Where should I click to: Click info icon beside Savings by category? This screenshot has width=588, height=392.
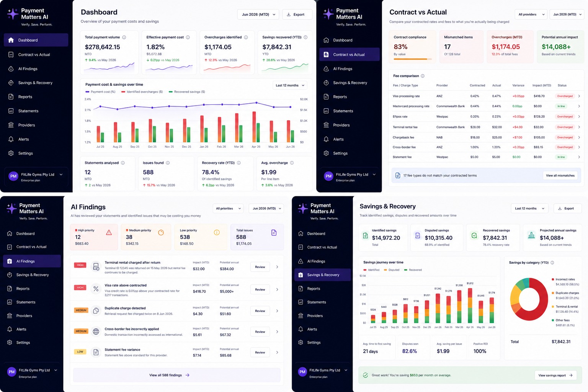[x=552, y=263]
